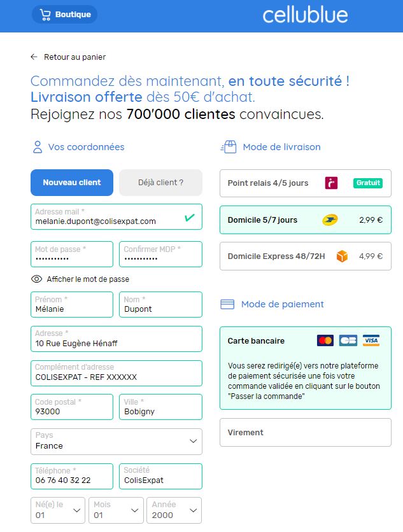Expand the Année year dropdown
The image size is (403, 532).
pos(174,510)
